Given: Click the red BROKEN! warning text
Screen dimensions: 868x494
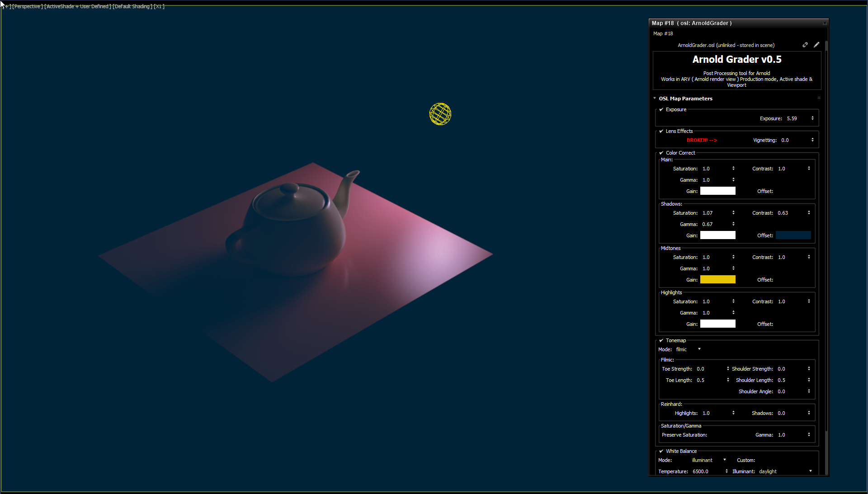Looking at the screenshot, I should point(702,141).
